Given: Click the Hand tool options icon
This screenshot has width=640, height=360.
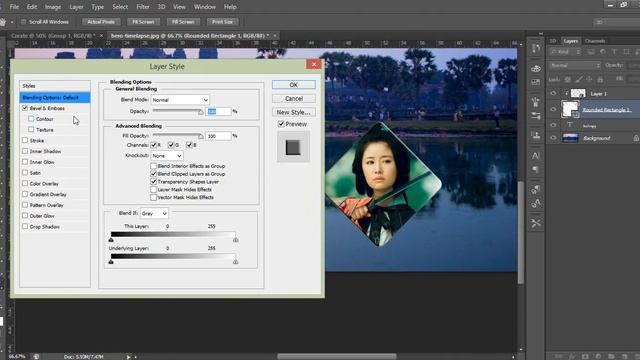Looking at the screenshot, I should [3, 22].
